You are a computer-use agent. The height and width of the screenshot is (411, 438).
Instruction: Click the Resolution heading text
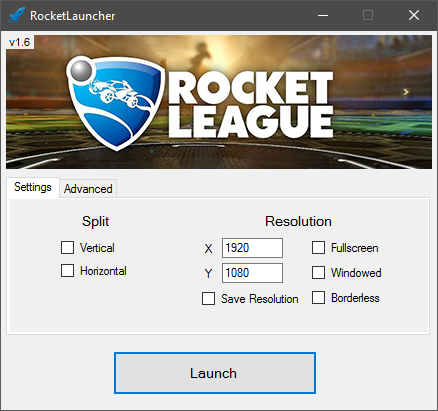pos(298,221)
